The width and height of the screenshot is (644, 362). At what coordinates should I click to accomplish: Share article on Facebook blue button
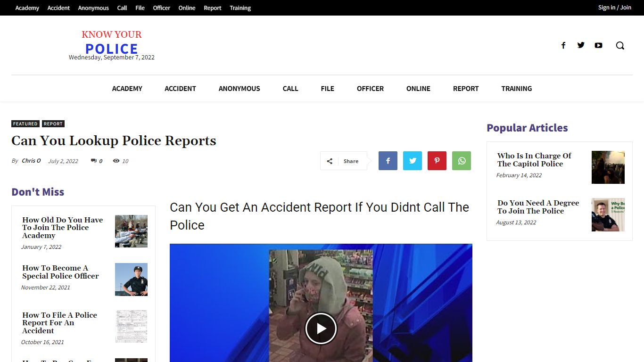(x=388, y=161)
